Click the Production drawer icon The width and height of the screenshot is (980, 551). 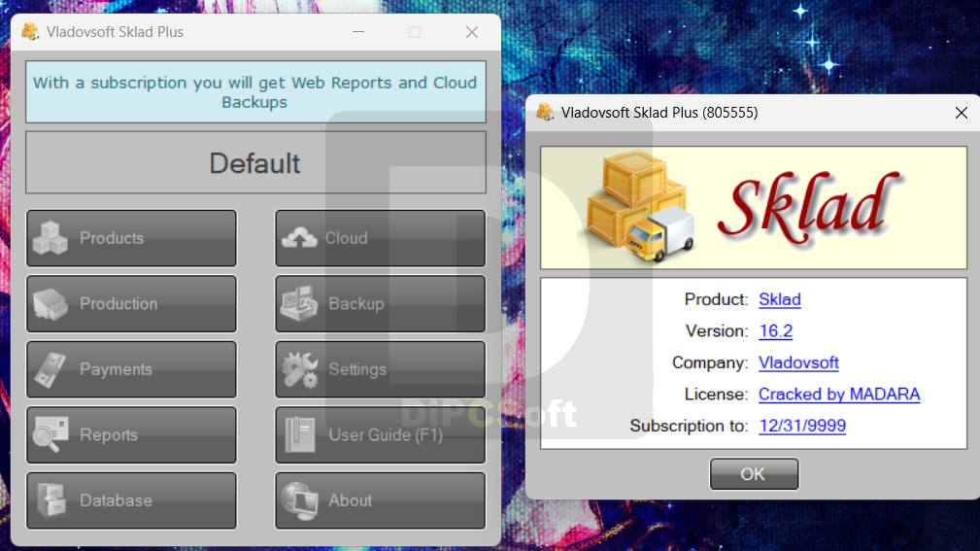pyautogui.click(x=50, y=303)
